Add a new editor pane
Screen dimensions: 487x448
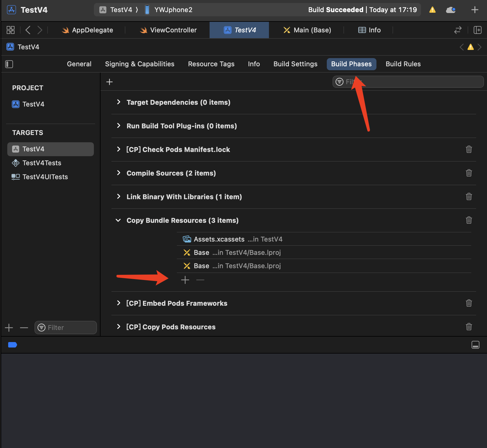point(478,30)
